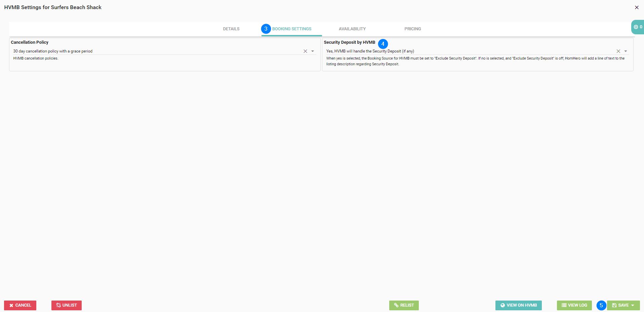Open the View Log button
644x312 pixels.
coord(574,305)
